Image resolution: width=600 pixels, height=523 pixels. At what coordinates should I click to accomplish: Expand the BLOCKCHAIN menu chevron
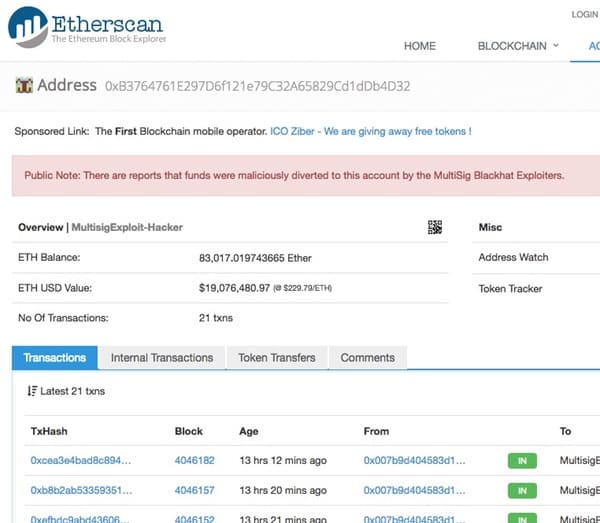click(556, 46)
